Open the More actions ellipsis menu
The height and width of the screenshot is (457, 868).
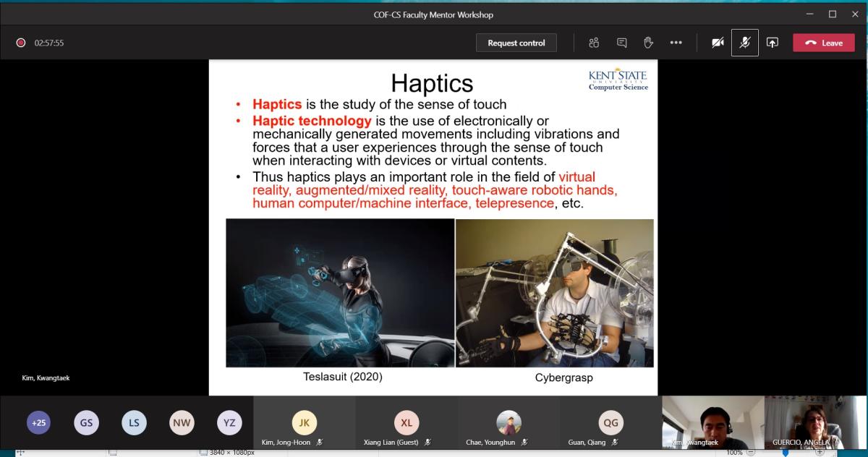pyautogui.click(x=676, y=43)
